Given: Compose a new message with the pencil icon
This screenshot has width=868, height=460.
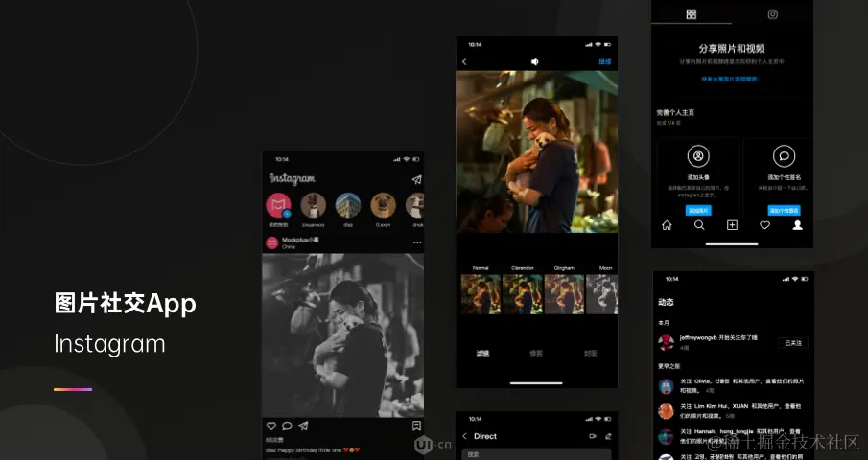Looking at the screenshot, I should (x=608, y=436).
